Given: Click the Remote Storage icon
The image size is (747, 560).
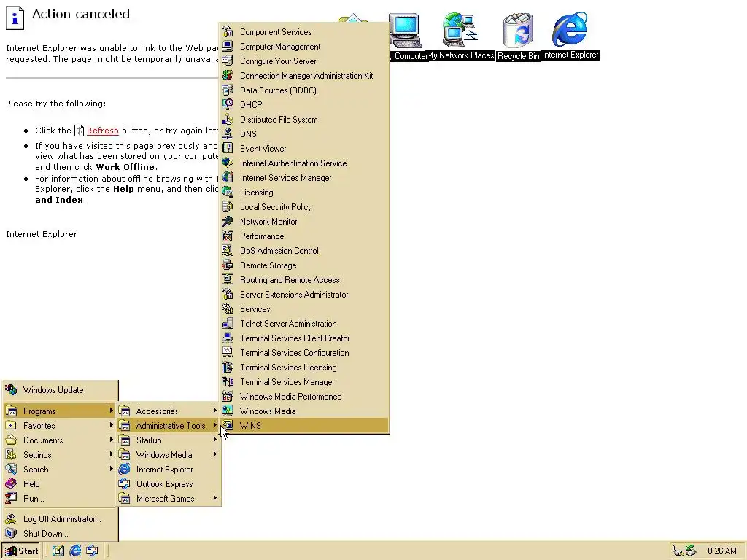Looking at the screenshot, I should pos(228,265).
